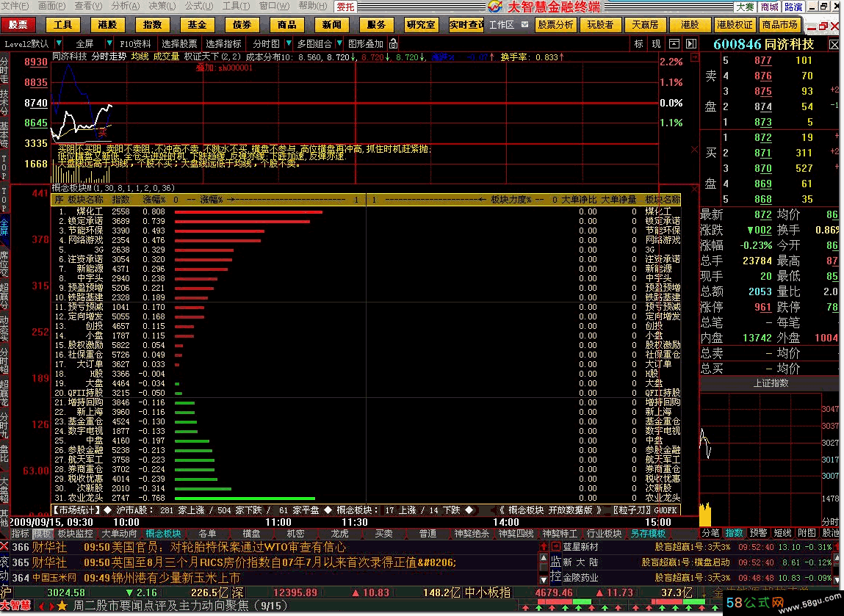Switch to the 预警 tab in right panel

pos(758,532)
